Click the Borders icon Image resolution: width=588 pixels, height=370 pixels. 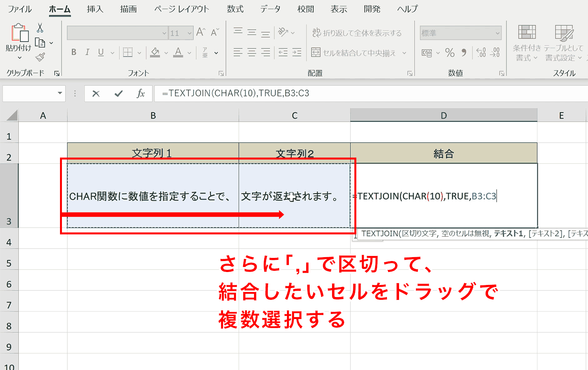coord(128,52)
